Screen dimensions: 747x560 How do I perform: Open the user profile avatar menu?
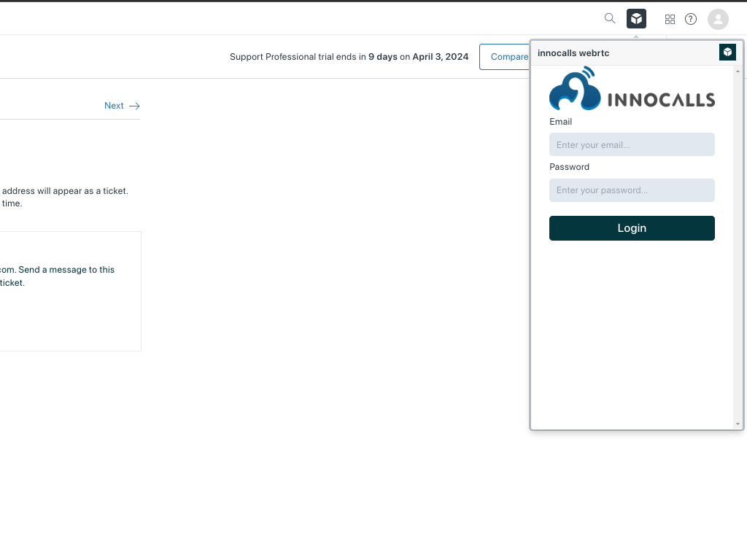pyautogui.click(x=718, y=20)
